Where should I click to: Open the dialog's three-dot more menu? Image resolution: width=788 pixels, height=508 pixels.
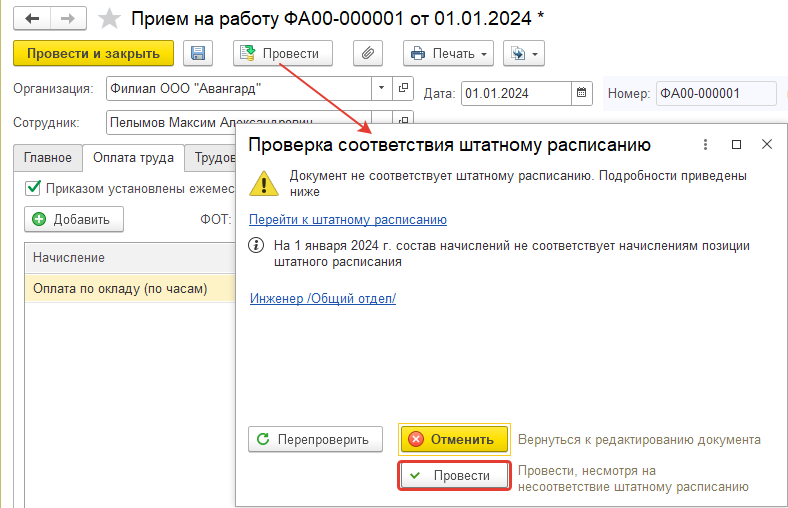click(x=706, y=145)
